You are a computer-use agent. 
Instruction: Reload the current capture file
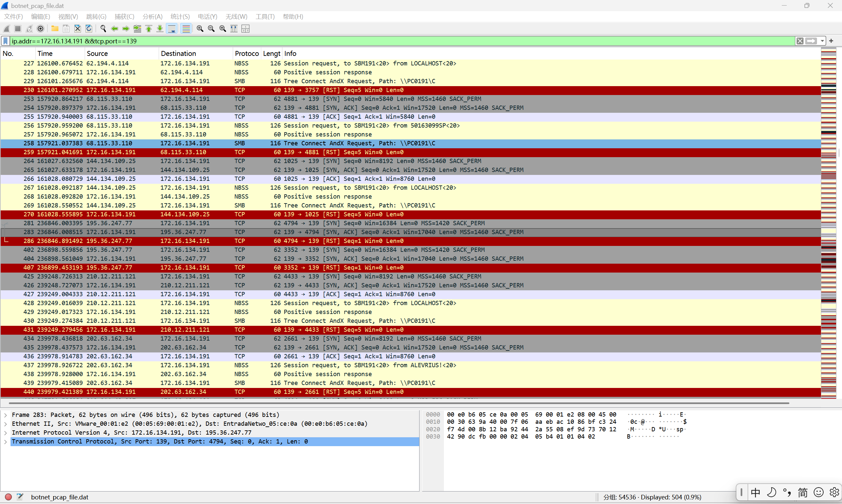click(89, 29)
